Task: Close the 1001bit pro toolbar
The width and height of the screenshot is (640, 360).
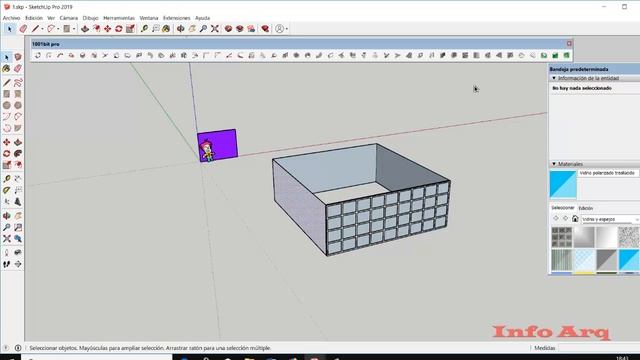Action: click(x=569, y=44)
